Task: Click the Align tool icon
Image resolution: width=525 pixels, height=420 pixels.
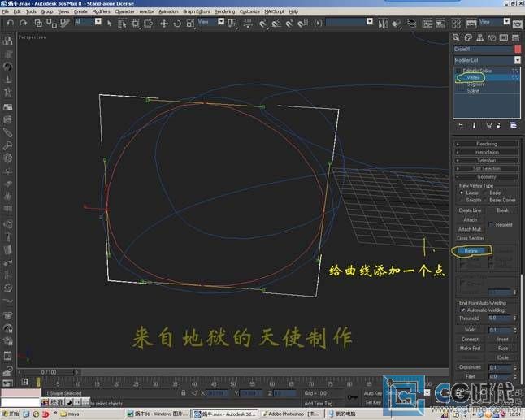Action: coord(396,24)
